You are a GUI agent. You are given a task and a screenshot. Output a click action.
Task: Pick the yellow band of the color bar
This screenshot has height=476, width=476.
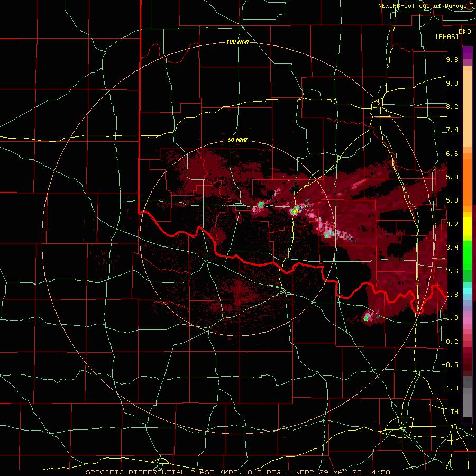[x=467, y=226]
